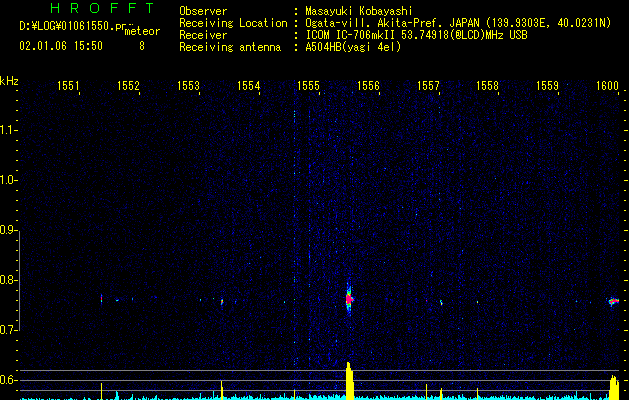This screenshot has width=629, height=400.
Task: Click the "Receiving Location" label
Action: [x=233, y=23]
